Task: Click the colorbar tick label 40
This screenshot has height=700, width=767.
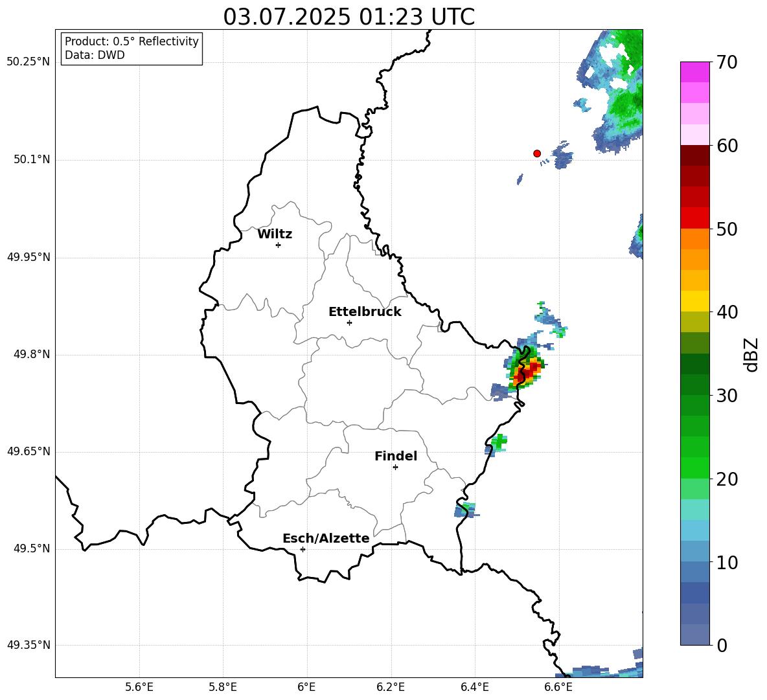Action: 727,312
